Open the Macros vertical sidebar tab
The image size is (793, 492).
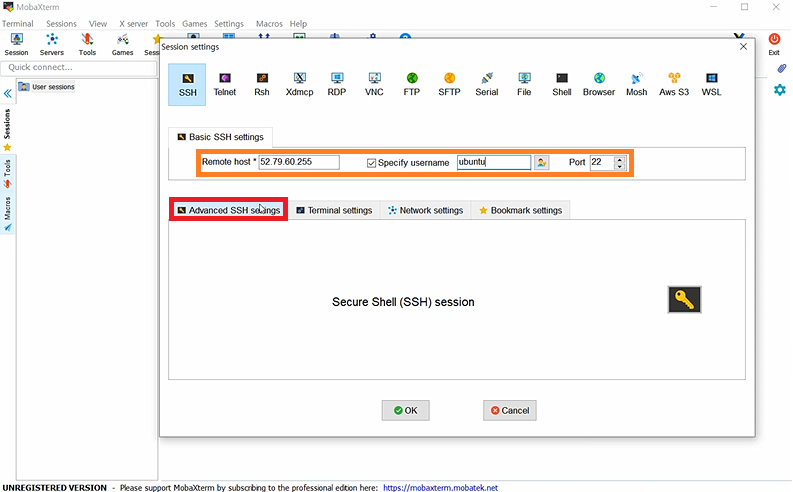point(7,213)
